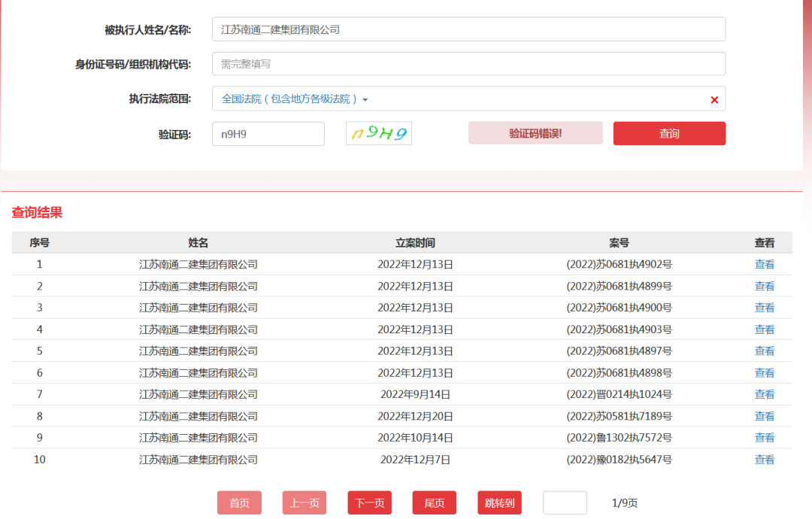This screenshot has width=812, height=519.
Task: Click the 立案时间 column header
Action: [415, 242]
